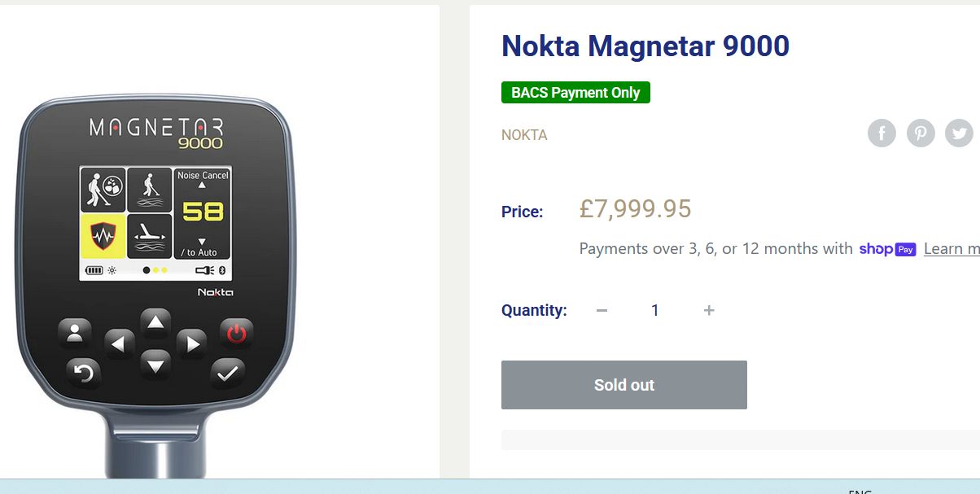Share product on Twitter
This screenshot has height=494, width=980.
[x=959, y=133]
